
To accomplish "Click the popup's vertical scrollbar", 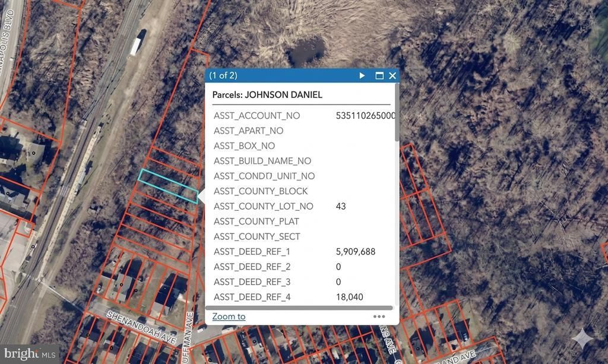I will 397,113.
